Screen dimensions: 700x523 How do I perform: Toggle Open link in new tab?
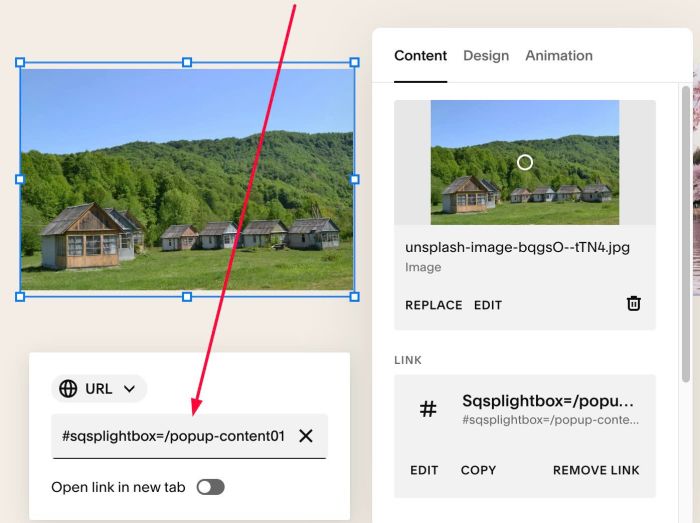tap(210, 487)
